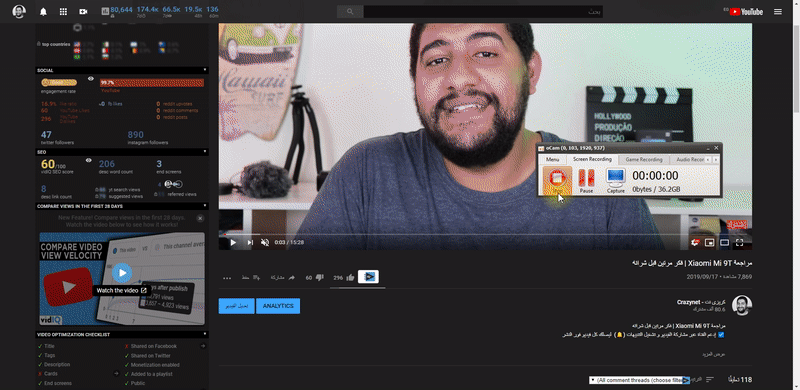Viewport: 800px width, 390px height.
Task: Enter fullscreen mode in video player
Action: (739, 242)
